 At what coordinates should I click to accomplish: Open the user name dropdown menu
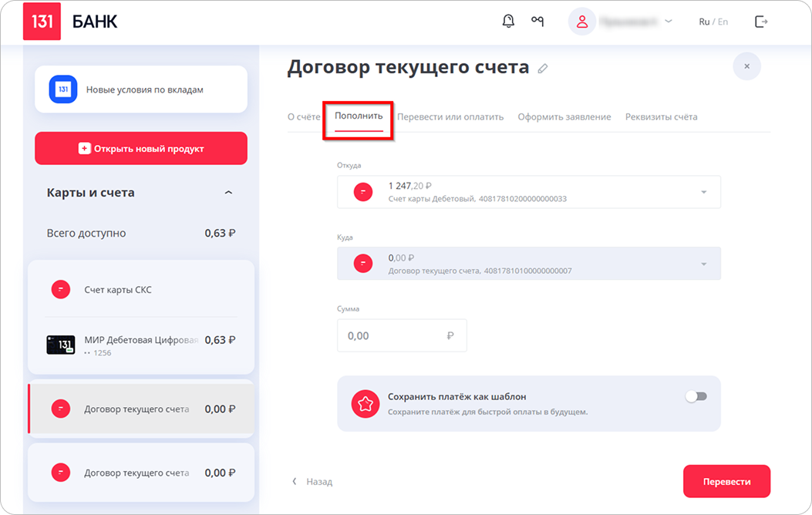click(668, 22)
